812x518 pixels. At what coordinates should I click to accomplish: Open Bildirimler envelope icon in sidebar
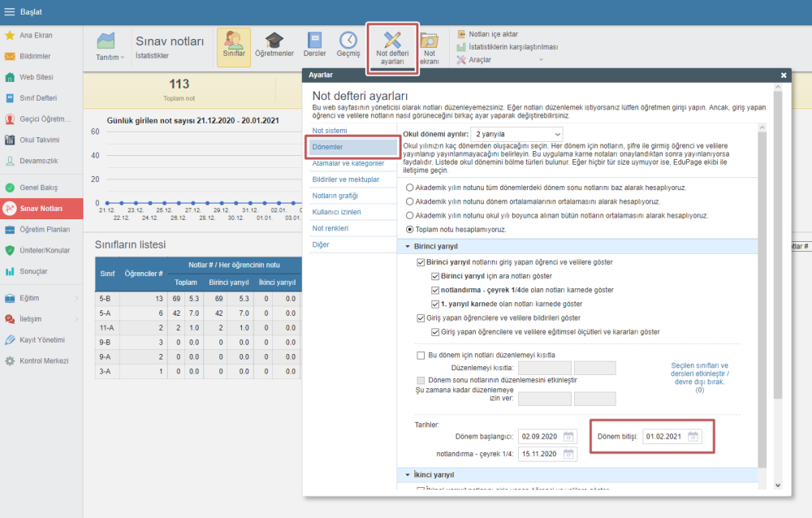pos(9,56)
